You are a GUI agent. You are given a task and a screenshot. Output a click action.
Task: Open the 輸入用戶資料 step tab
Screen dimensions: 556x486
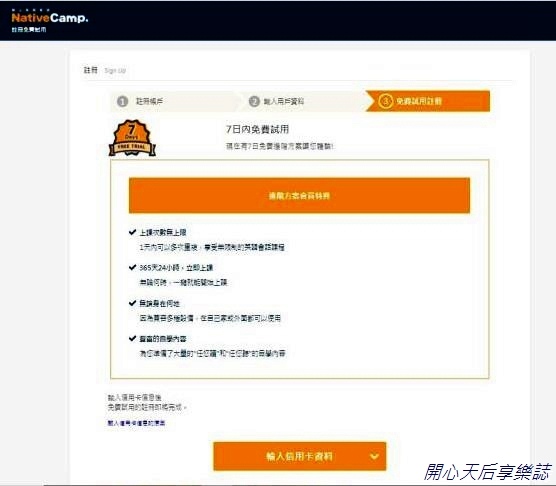click(x=305, y=101)
